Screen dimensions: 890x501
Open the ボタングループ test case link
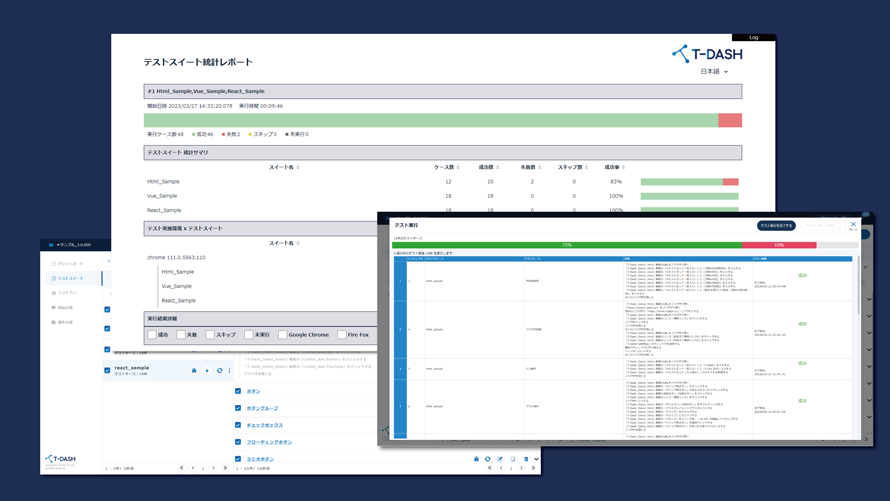click(x=262, y=408)
